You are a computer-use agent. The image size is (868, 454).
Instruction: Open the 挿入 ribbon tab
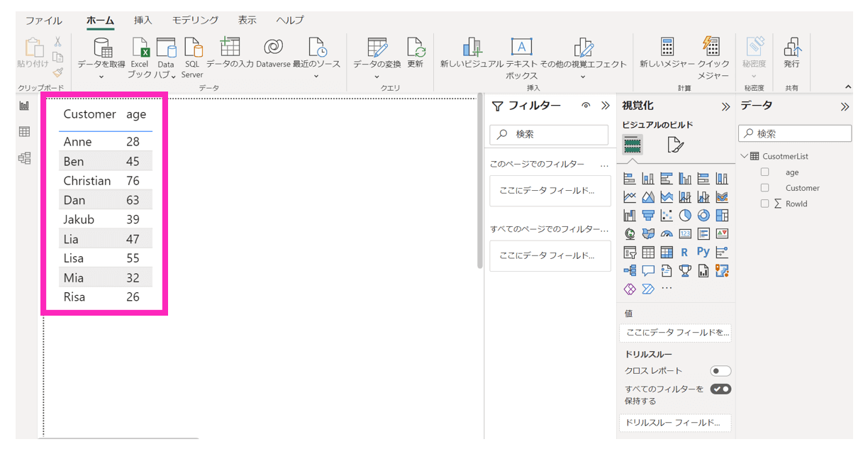(x=143, y=21)
